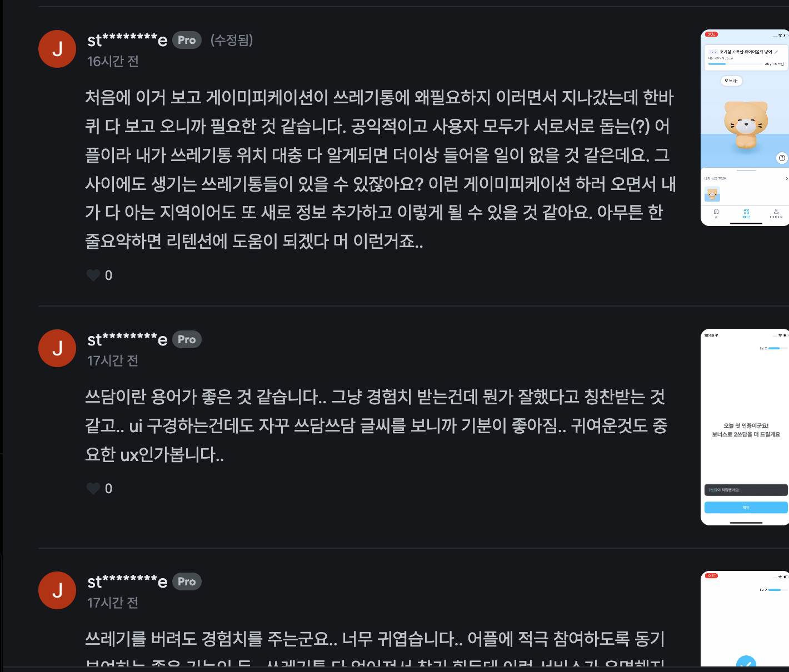Viewport: 789px width, 672px height.
Task: Click the Pro badge on the (수정됨) comment
Action: click(187, 40)
